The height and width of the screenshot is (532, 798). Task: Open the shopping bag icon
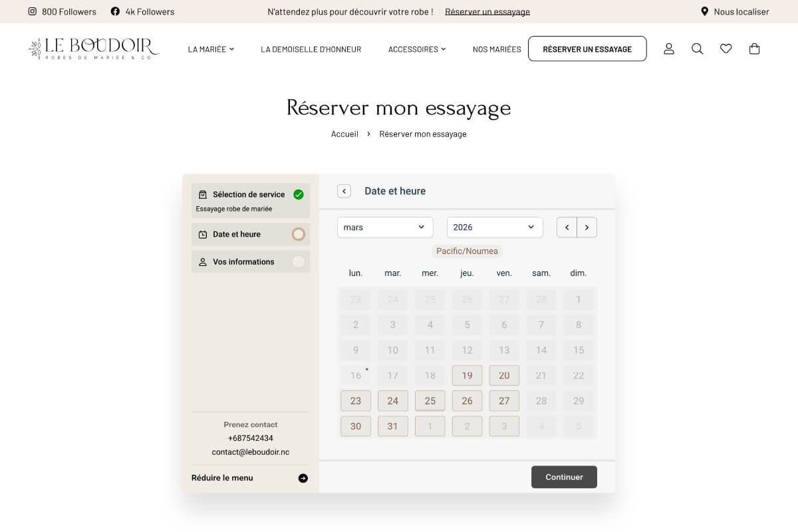tap(754, 49)
